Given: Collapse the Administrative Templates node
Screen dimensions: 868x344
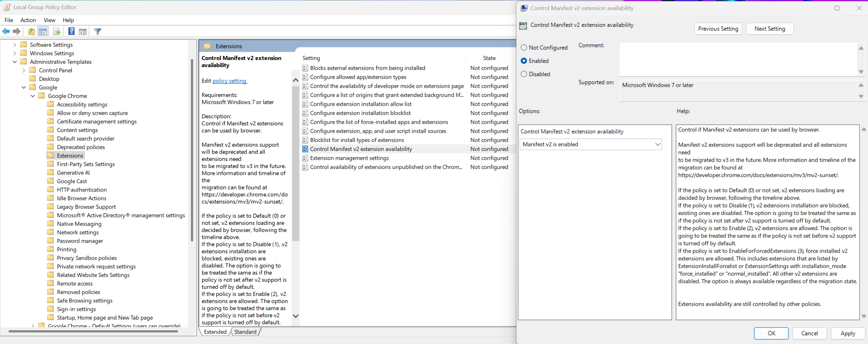Looking at the screenshot, I should click(15, 62).
